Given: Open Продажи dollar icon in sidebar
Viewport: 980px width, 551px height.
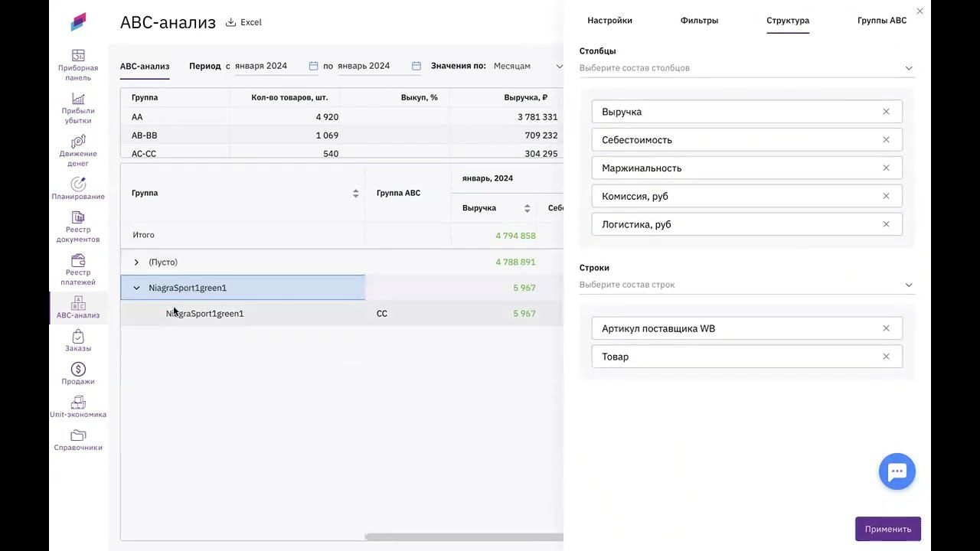Looking at the screenshot, I should tap(78, 370).
